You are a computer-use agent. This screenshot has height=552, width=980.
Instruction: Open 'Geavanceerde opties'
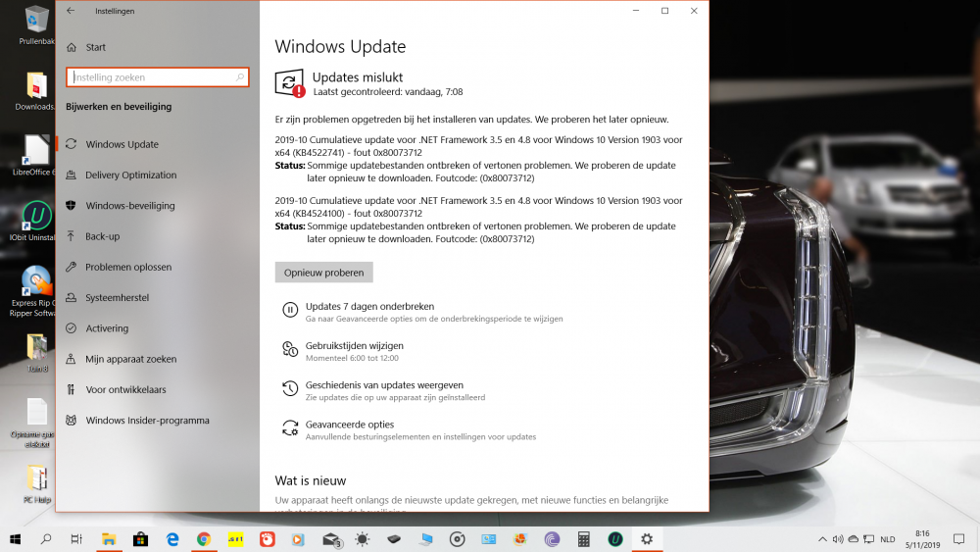click(x=350, y=425)
